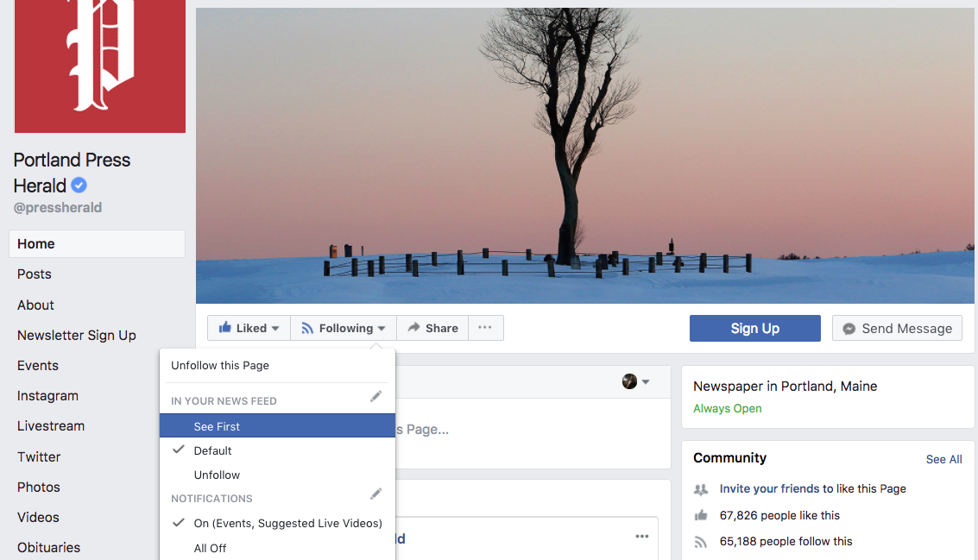Open the Community See All link
Screen dimensions: 978x560
(x=943, y=459)
